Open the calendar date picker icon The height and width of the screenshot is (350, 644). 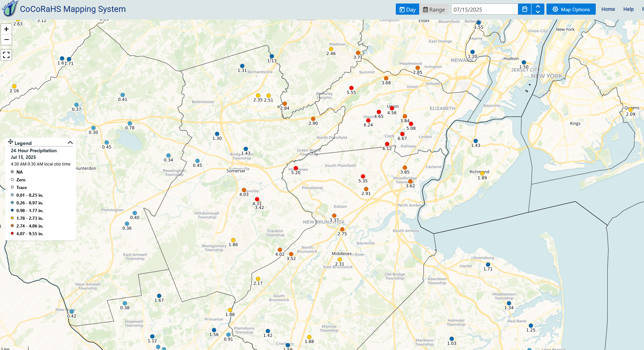click(524, 9)
